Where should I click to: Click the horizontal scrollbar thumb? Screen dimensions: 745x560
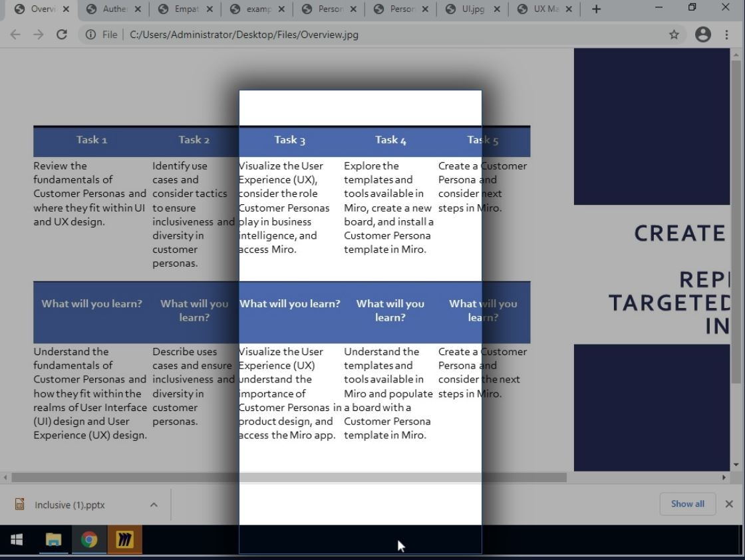pos(289,478)
